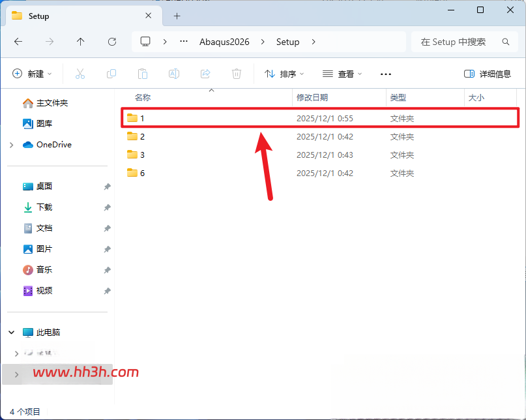Click the pin icon beside 文档

coord(107,228)
